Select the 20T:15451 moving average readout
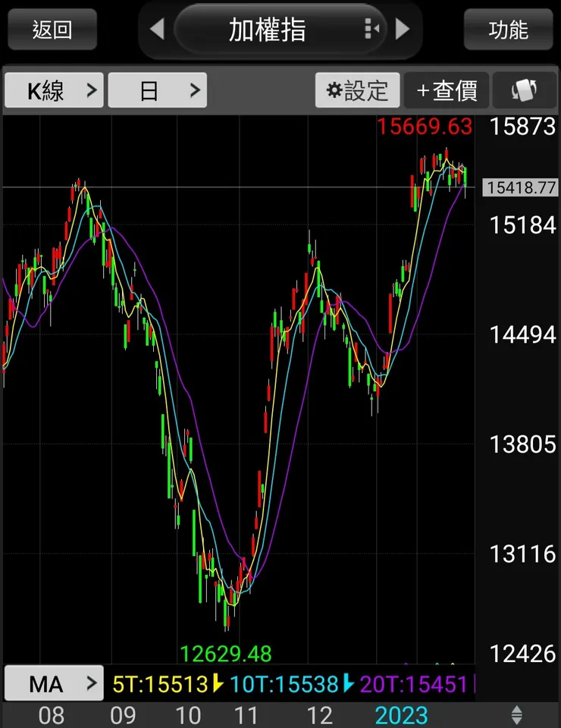 (413, 684)
